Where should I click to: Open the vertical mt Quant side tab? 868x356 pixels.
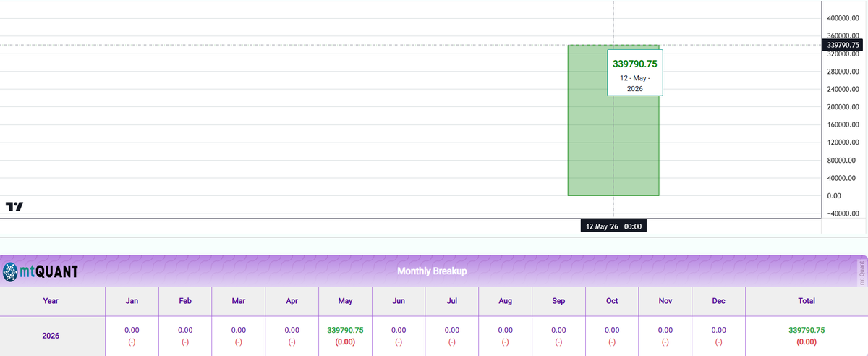point(861,271)
